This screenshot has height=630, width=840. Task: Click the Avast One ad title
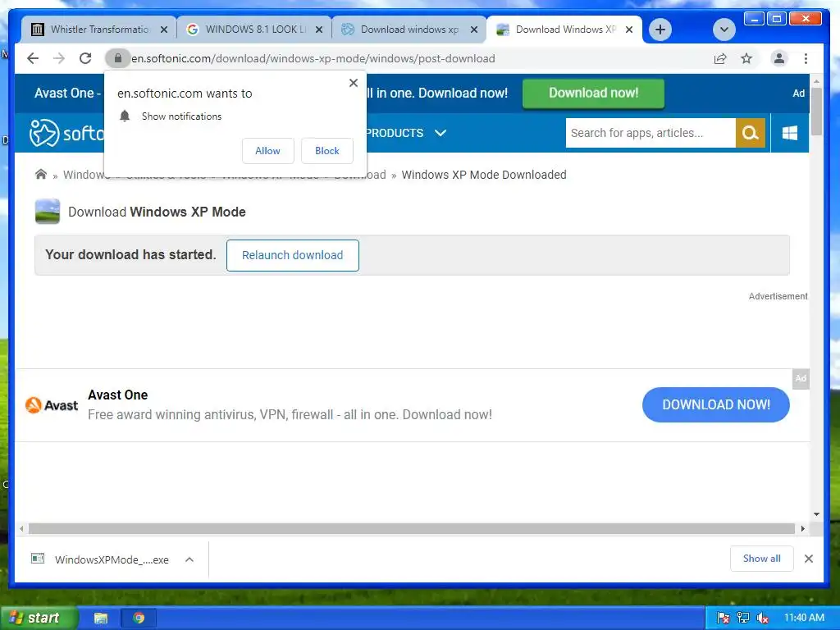(x=118, y=395)
